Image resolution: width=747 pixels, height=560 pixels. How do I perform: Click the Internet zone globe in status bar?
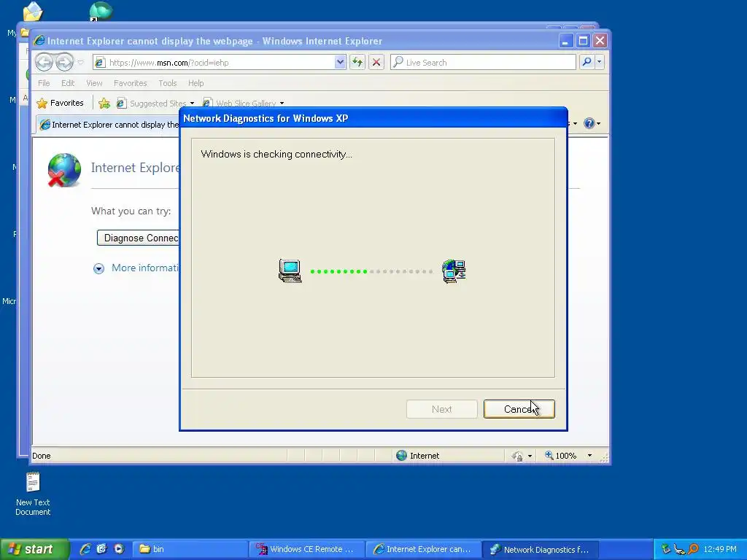(x=402, y=455)
